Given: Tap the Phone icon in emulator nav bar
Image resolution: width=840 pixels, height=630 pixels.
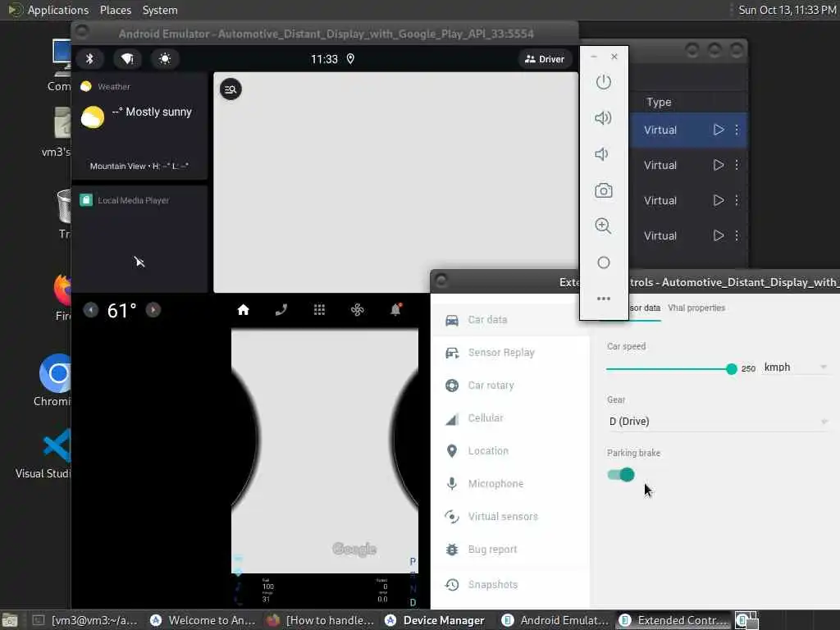Looking at the screenshot, I should [281, 309].
